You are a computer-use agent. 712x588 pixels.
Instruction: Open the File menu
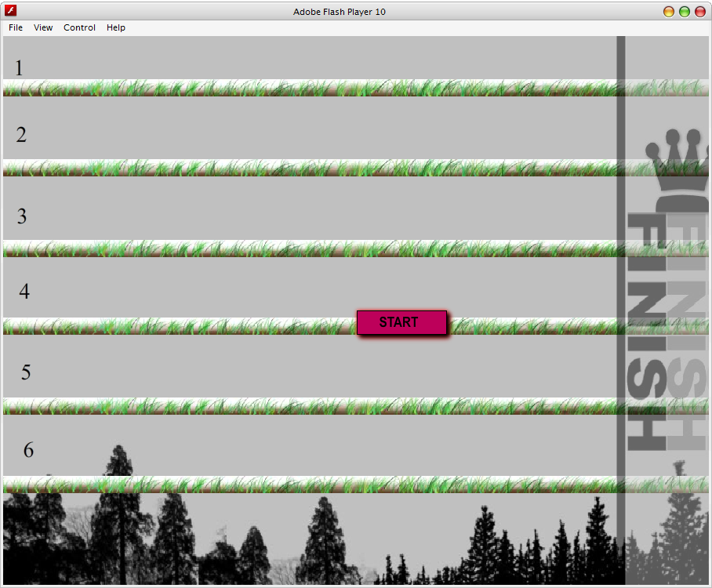(15, 27)
